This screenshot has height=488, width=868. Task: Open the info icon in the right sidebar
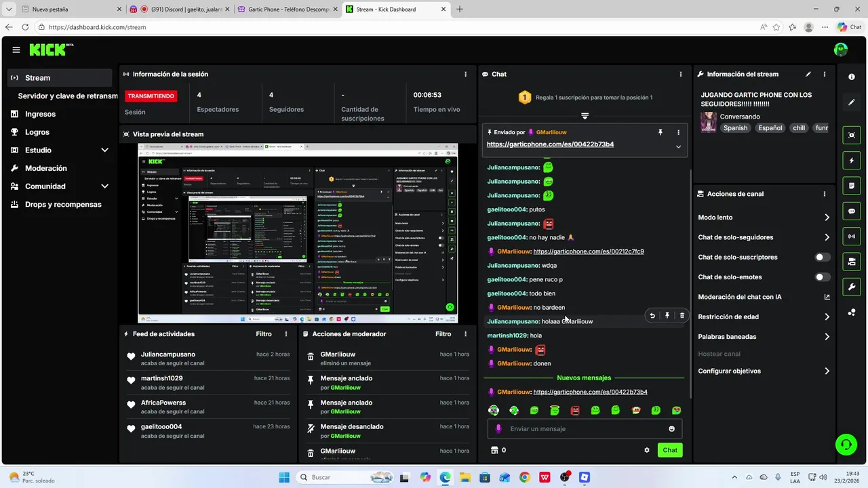coord(852,77)
